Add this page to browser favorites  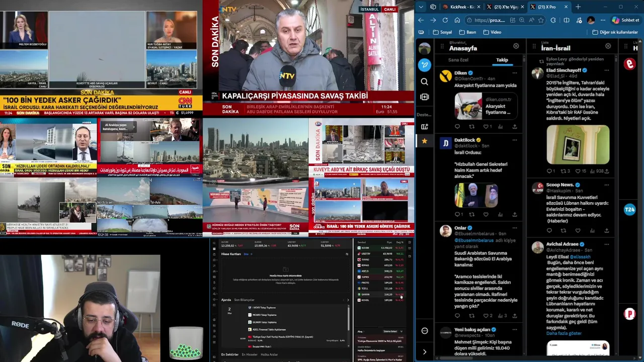pyautogui.click(x=541, y=20)
